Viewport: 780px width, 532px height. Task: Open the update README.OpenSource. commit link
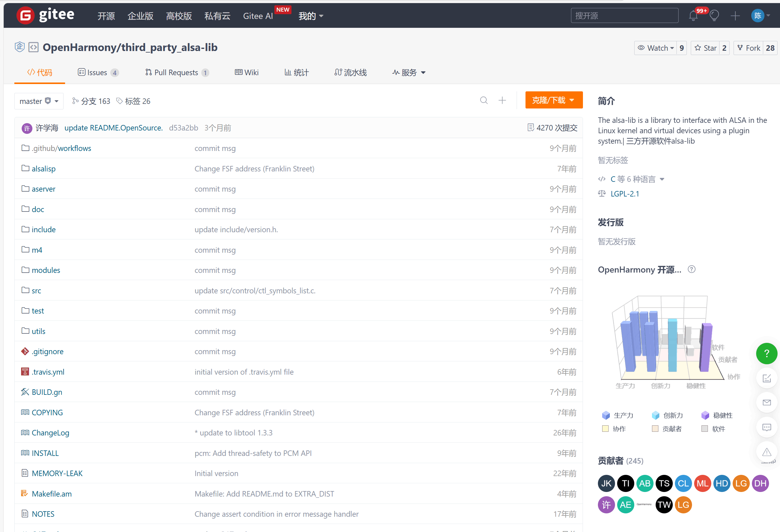[113, 128]
